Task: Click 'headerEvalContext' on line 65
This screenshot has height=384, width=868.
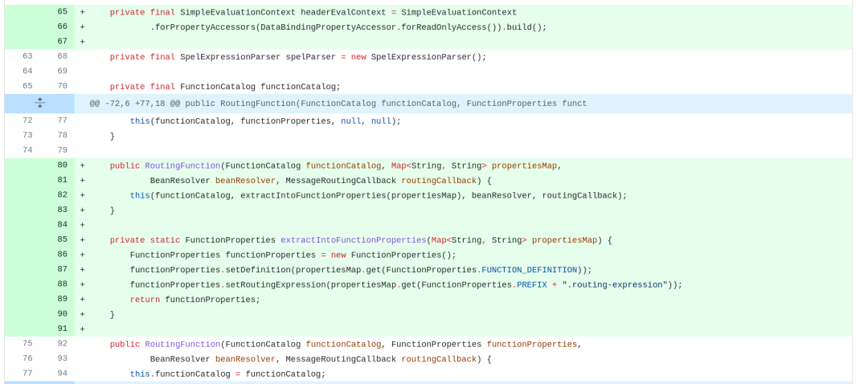Action: coord(343,12)
